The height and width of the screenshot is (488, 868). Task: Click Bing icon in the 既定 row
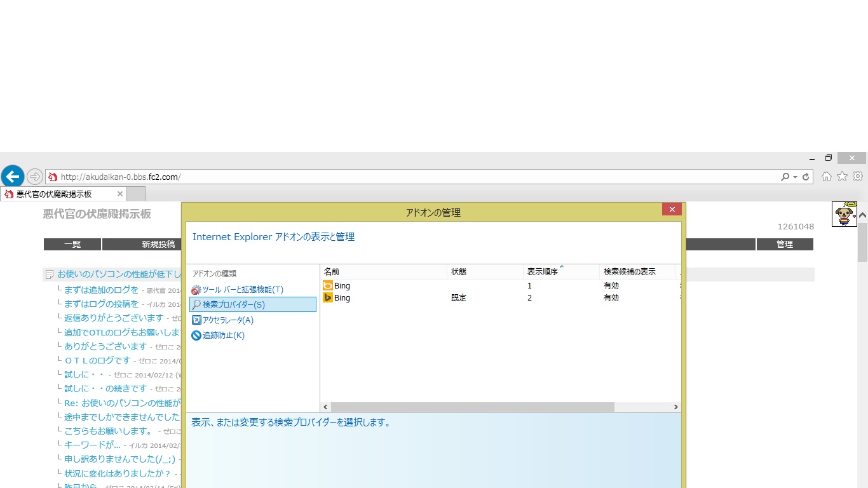[x=328, y=297]
